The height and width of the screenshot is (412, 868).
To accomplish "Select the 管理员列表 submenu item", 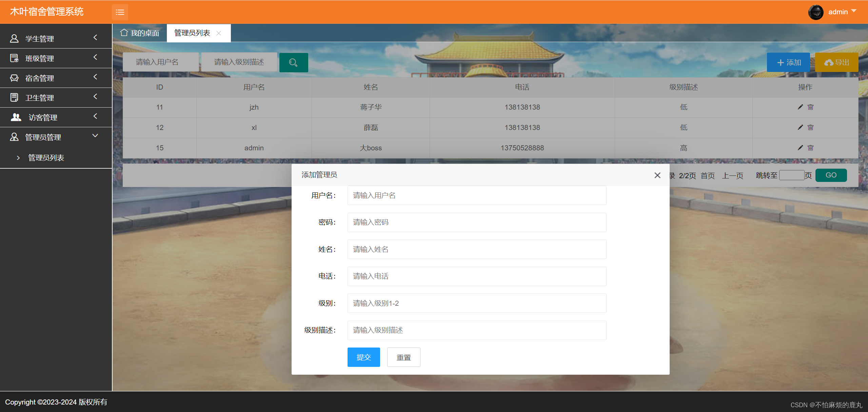I will coord(46,157).
